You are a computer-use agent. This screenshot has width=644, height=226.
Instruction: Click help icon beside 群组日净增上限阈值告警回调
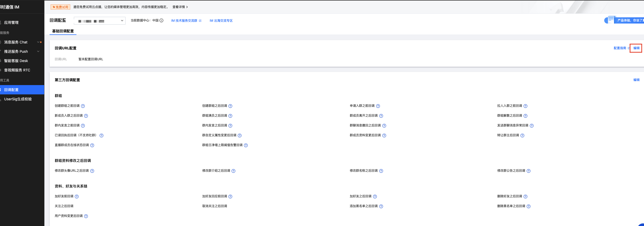[246, 145]
